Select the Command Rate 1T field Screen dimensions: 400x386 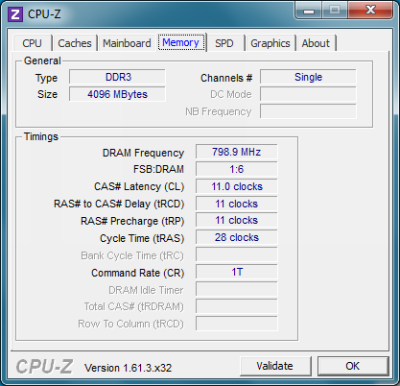point(236,272)
